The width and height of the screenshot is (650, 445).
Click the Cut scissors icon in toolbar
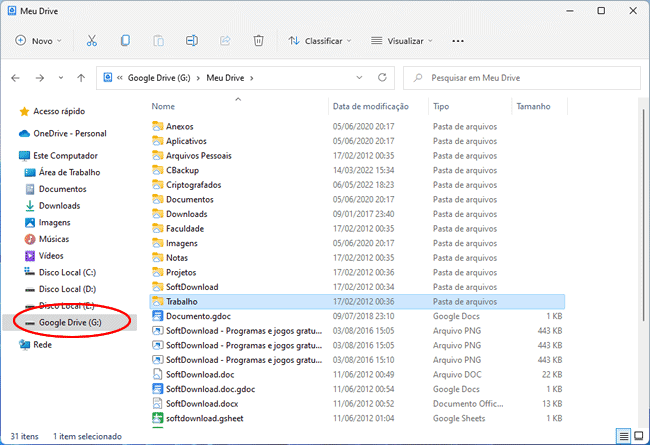click(x=92, y=41)
